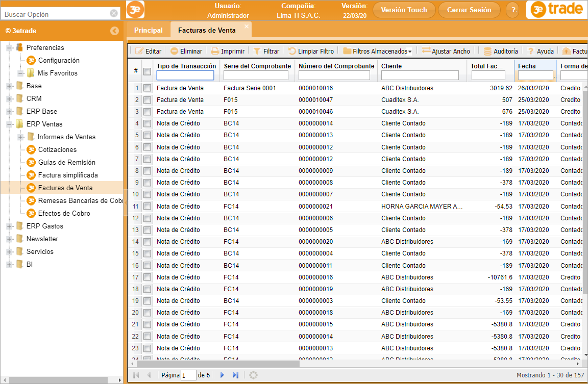This screenshot has width=588, height=384.
Task: Click the Remesas Bancarias item icon
Action: 31,200
